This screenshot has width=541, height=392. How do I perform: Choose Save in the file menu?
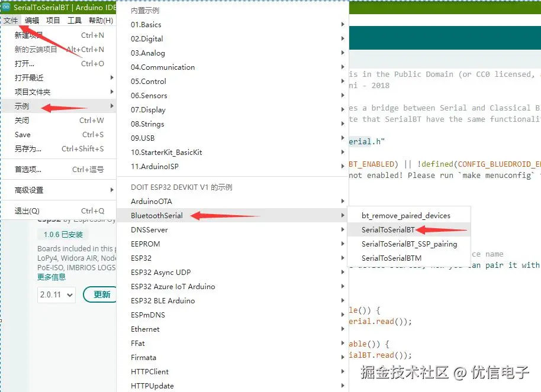59,134
